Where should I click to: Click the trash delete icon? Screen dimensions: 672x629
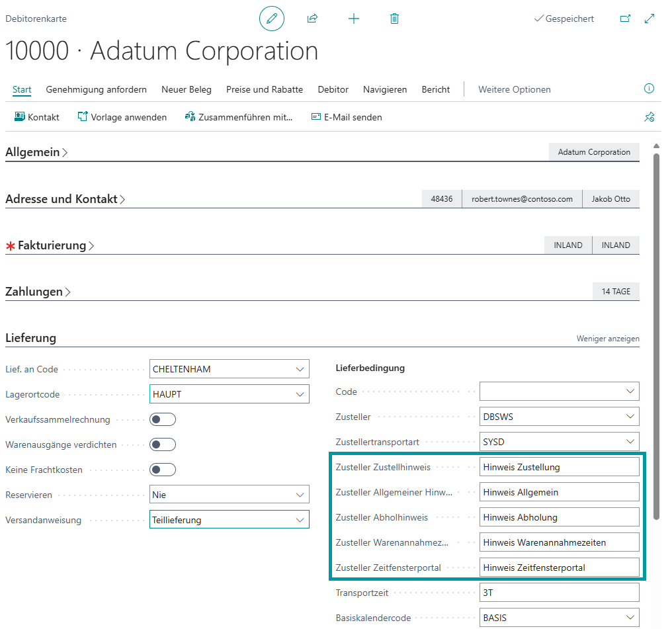pos(394,19)
